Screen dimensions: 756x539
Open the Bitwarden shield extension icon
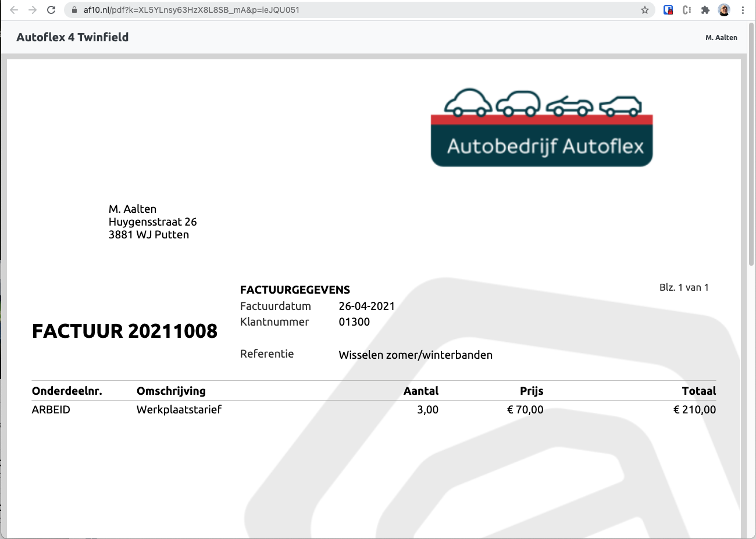pyautogui.click(x=668, y=10)
